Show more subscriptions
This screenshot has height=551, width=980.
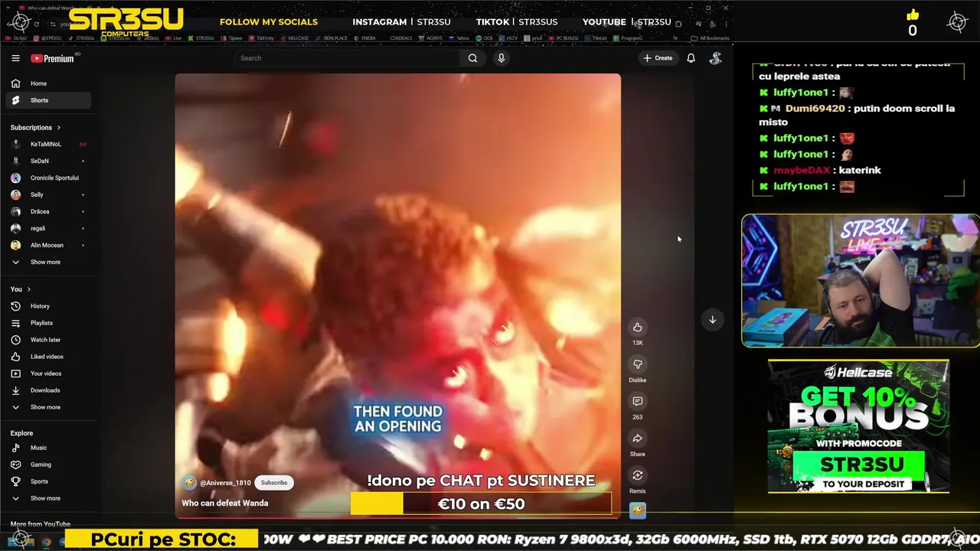49,262
